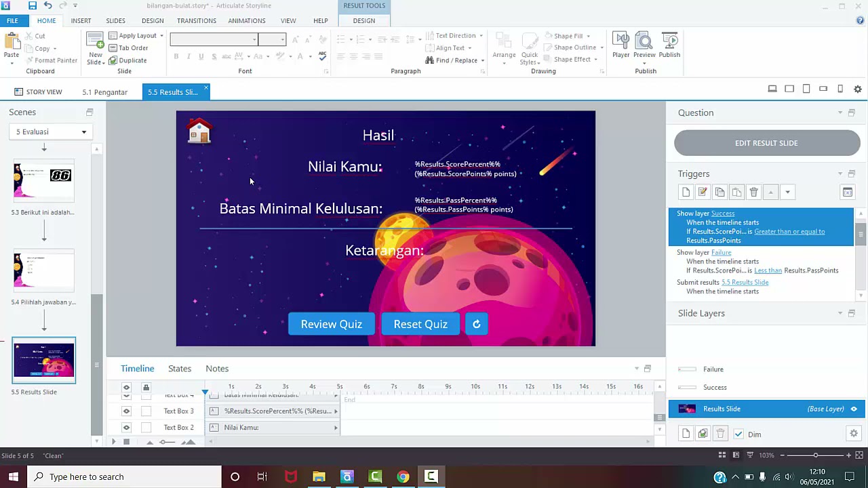Duplicate the selected slide layer
The width and height of the screenshot is (868, 488).
(703, 434)
